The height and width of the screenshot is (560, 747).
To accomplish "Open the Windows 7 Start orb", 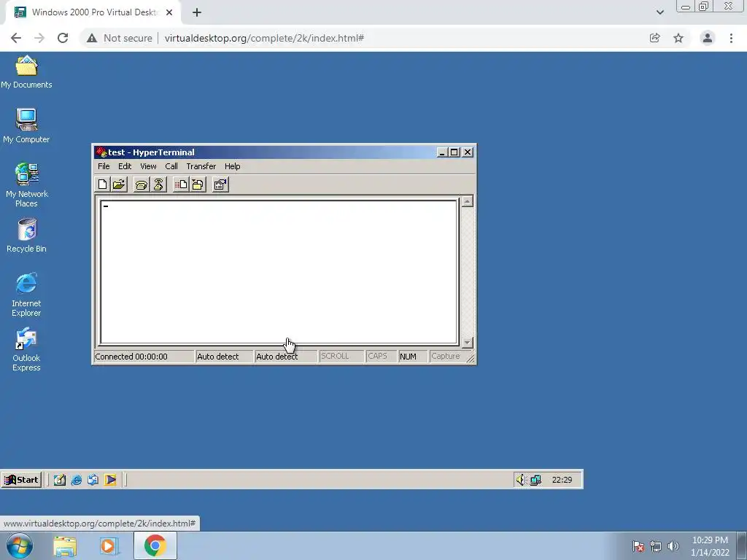I will point(20,545).
